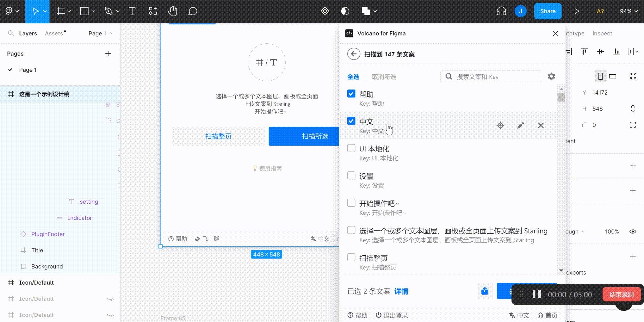Go back using the plugin's arrow button
The image size is (644, 322).
pos(354,54)
